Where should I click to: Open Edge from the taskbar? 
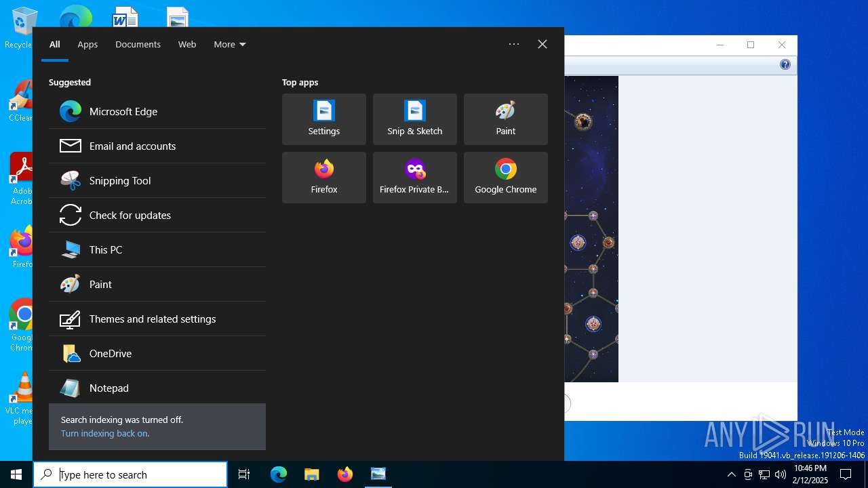[x=279, y=474]
